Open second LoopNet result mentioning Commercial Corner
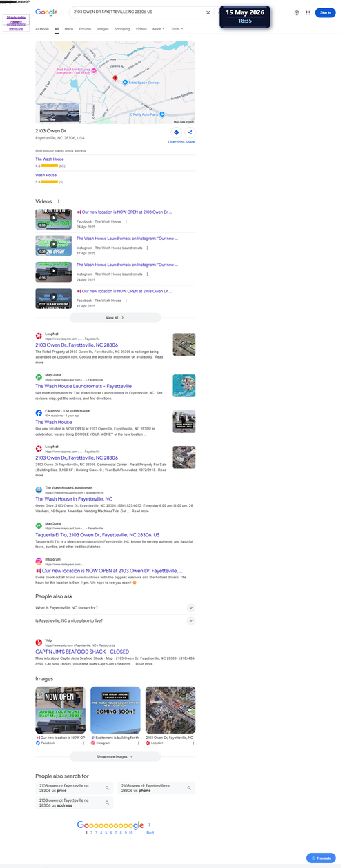Image resolution: width=345 pixels, height=868 pixels. pyautogui.click(x=77, y=458)
